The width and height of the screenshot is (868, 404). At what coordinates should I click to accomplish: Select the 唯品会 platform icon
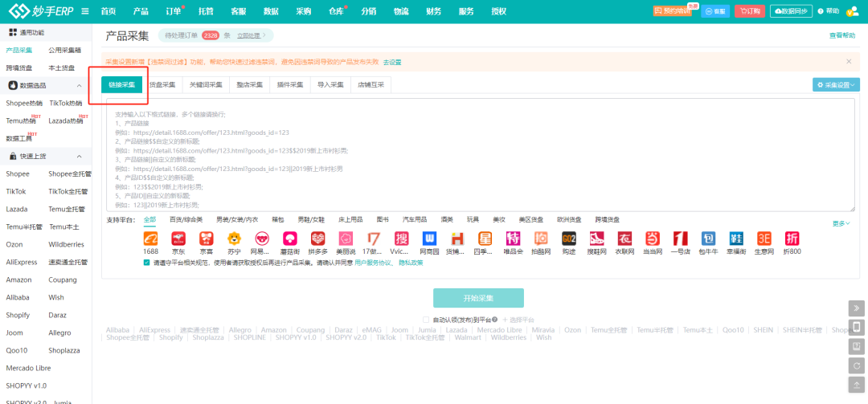[513, 239]
